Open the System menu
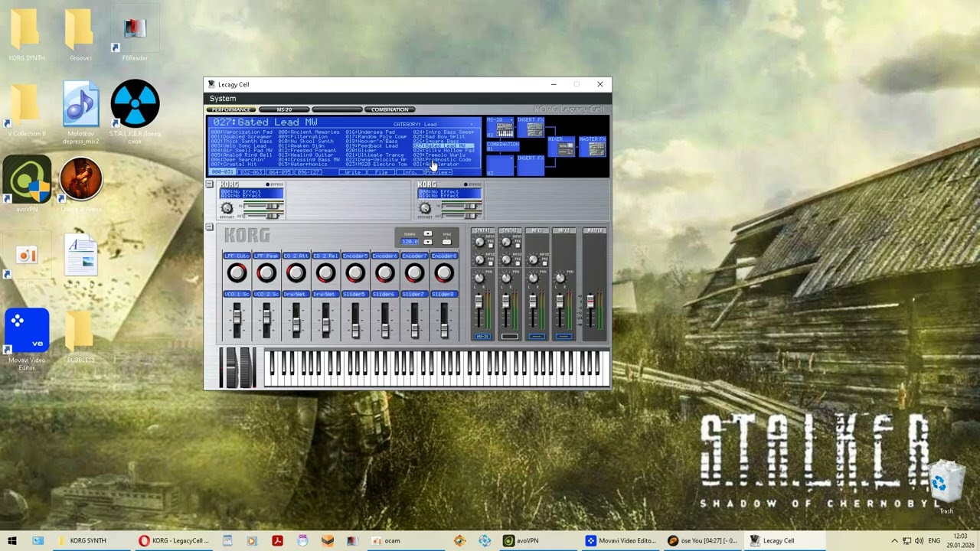The width and height of the screenshot is (980, 551). (223, 98)
